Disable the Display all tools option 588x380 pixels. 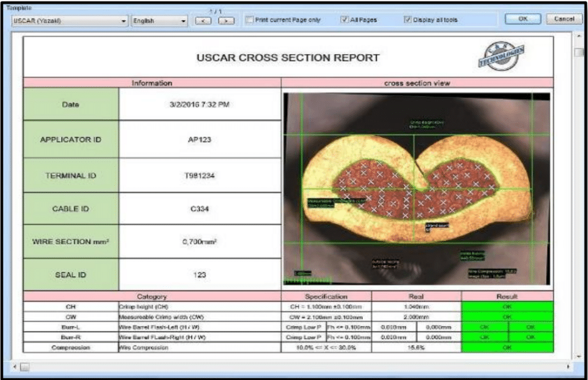[408, 18]
